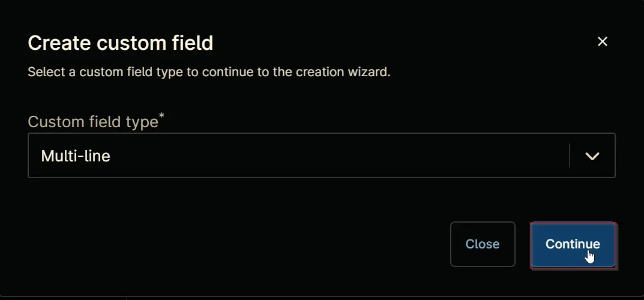This screenshot has width=644, height=300.
Task: Click the mouse pointer hand over Continue
Action: pyautogui.click(x=590, y=256)
